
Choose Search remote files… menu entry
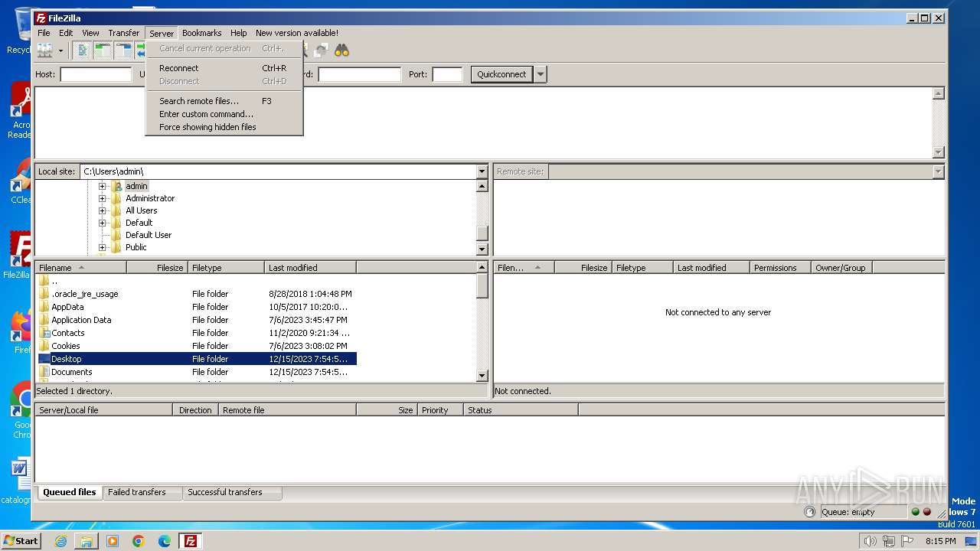(224, 101)
